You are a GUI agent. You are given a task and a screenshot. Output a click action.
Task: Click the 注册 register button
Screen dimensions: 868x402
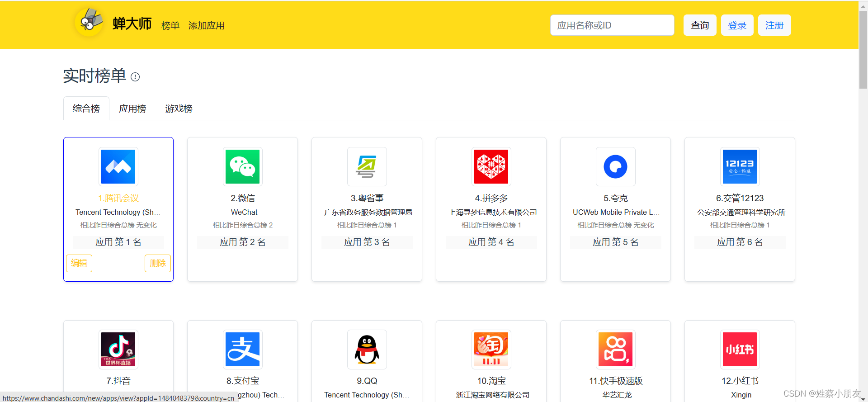click(x=774, y=25)
